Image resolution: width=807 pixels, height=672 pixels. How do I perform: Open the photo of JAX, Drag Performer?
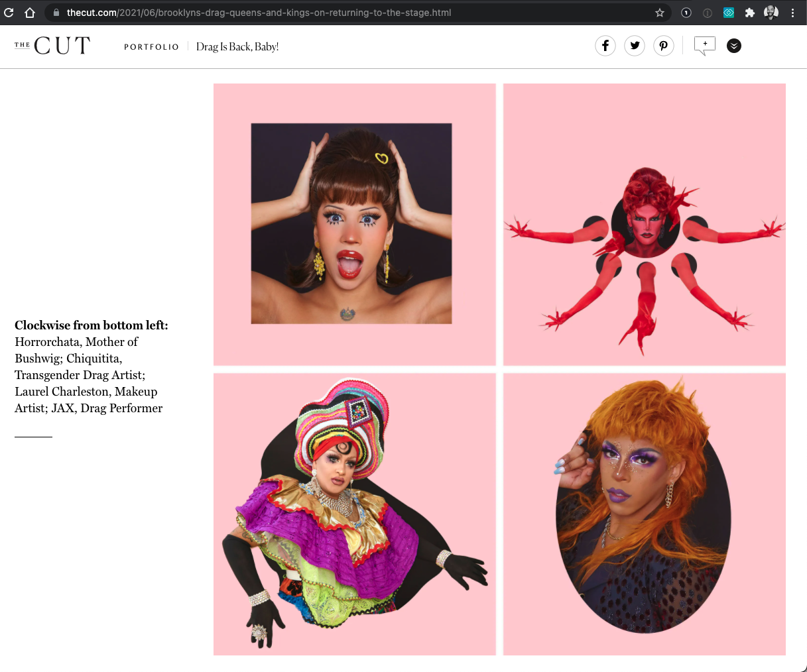point(643,514)
